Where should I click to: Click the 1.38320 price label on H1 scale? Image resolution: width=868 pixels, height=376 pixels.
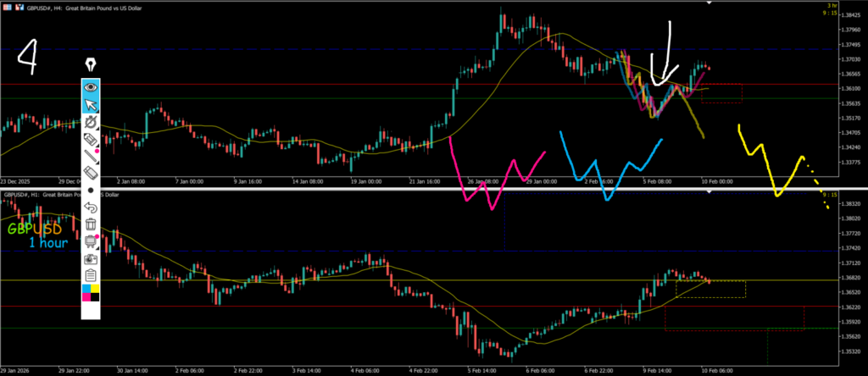(849, 203)
